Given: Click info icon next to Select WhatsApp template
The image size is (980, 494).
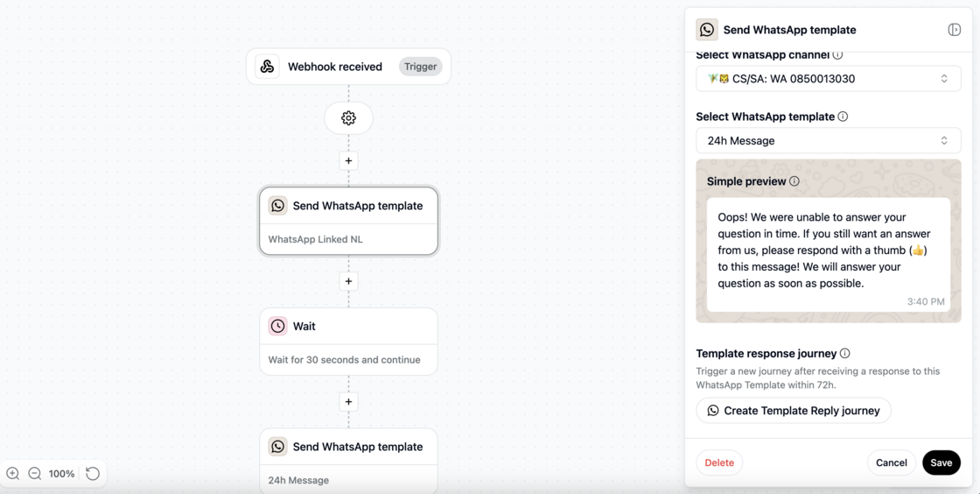Looking at the screenshot, I should [843, 116].
